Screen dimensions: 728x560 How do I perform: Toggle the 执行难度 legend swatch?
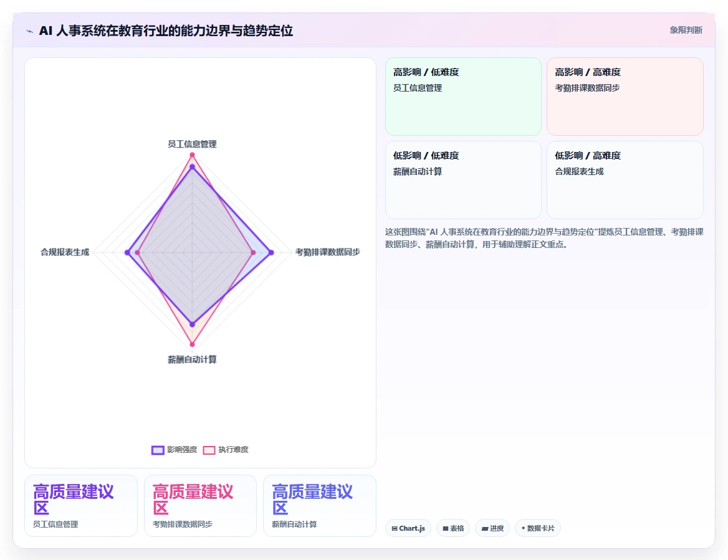pos(209,450)
